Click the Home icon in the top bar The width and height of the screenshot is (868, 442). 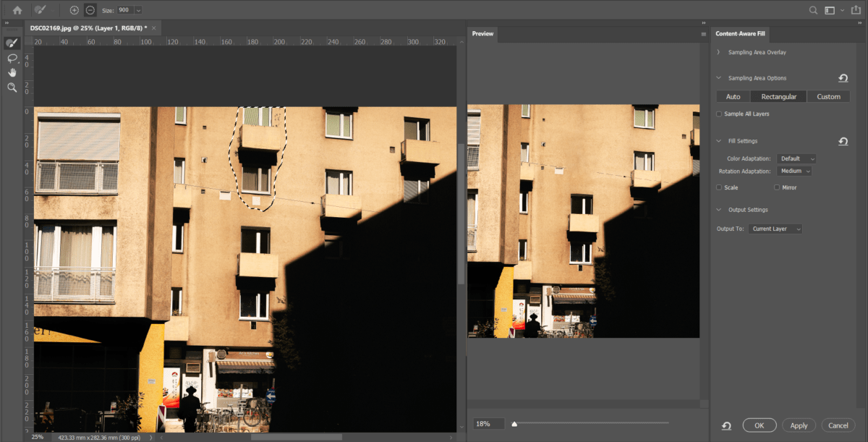pos(16,9)
